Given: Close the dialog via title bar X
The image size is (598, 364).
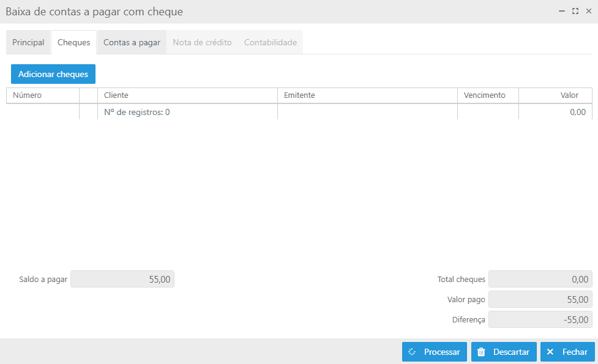Looking at the screenshot, I should tap(589, 11).
